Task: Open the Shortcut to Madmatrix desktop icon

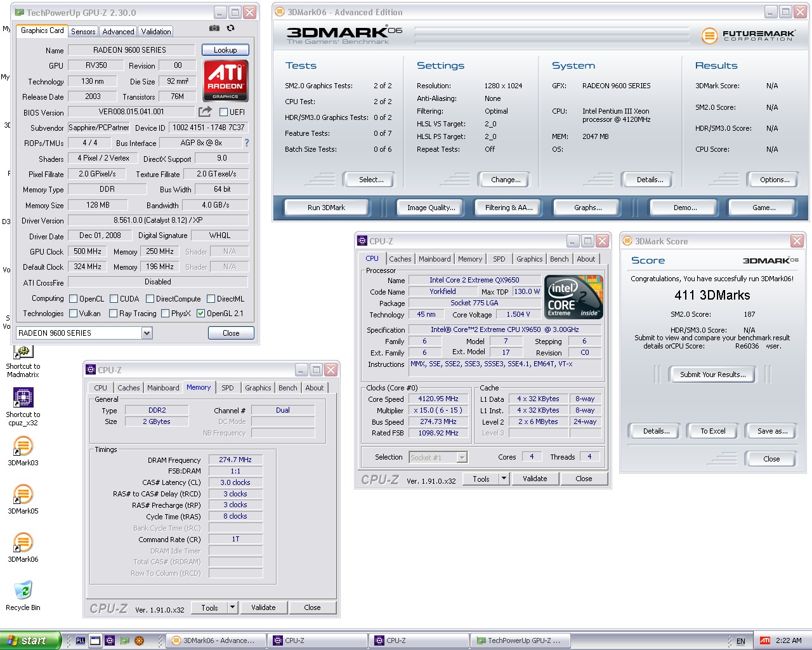Action: pyautogui.click(x=23, y=361)
